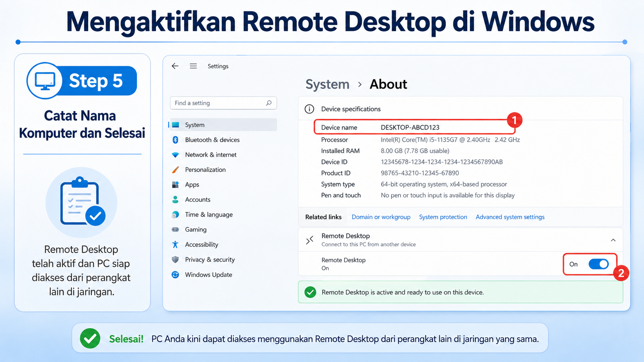Viewport: 644px width, 362px height.
Task: Click the Apps icon in sidebar
Action: 175,185
